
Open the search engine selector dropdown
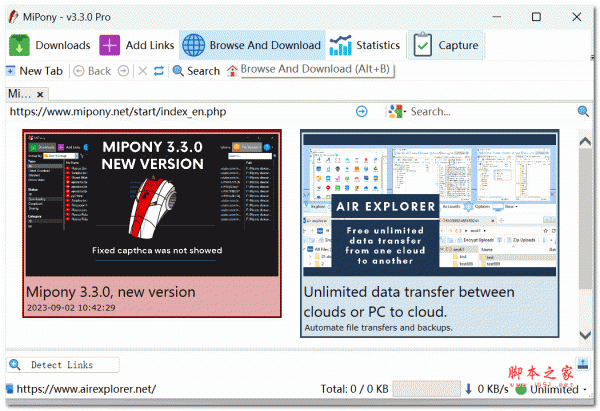click(x=397, y=112)
